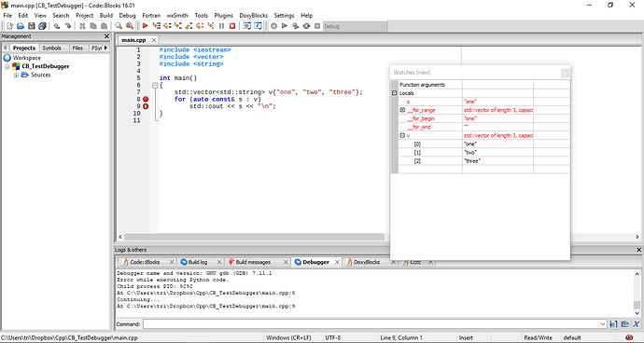Collapse the Locals section in Watches
Image resolution: width=644 pixels, height=343 pixels.
click(x=394, y=93)
